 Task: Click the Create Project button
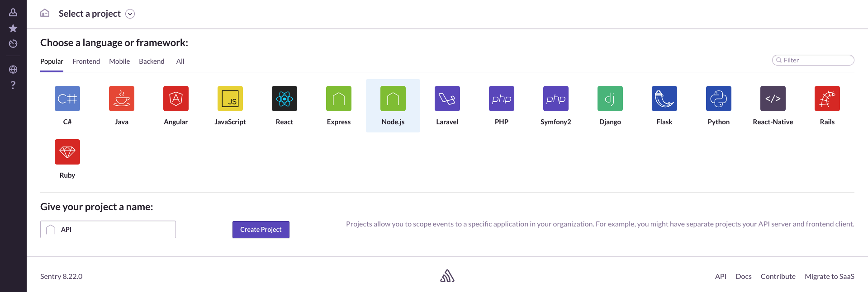click(x=261, y=230)
